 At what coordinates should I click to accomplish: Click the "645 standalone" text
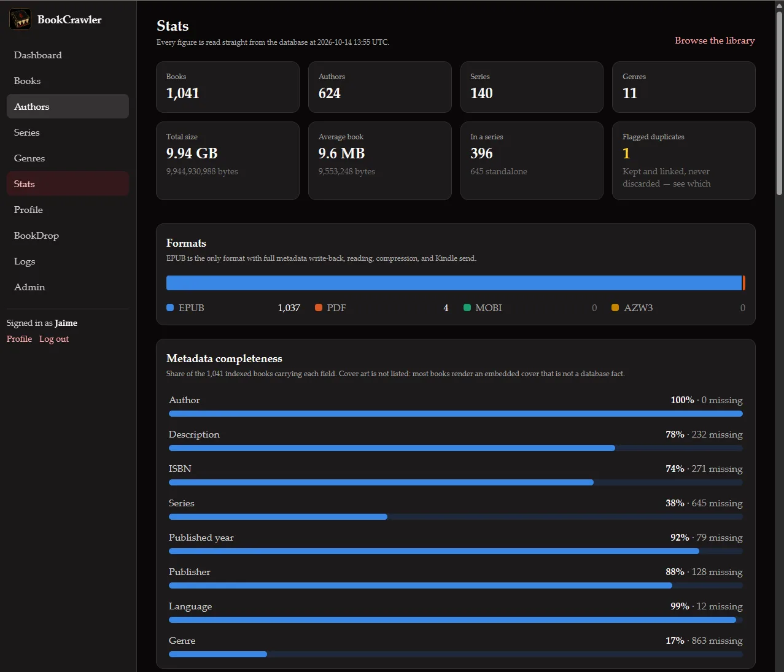(x=499, y=172)
